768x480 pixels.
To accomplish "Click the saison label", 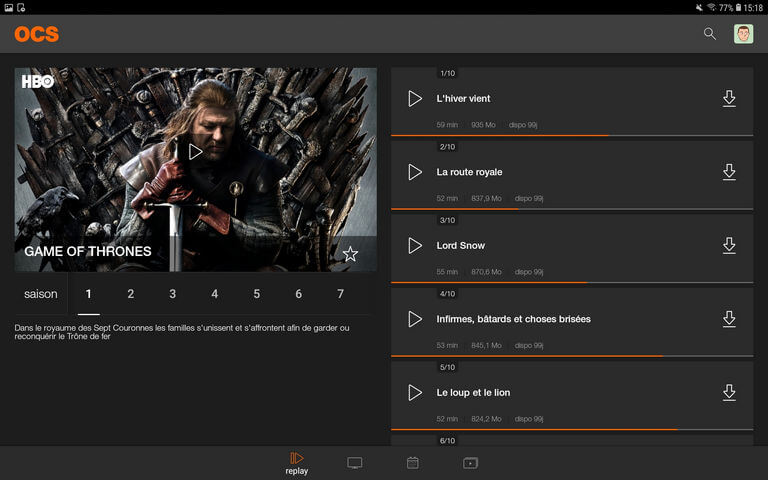I will click(41, 294).
